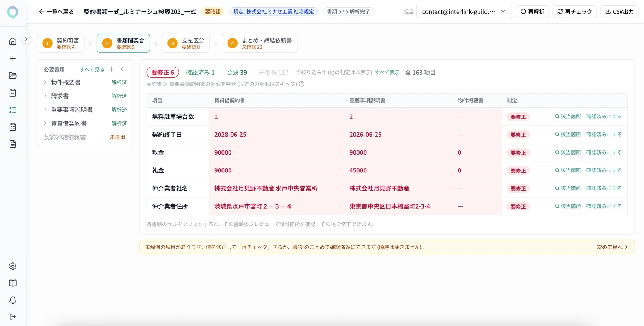Switch to step 1 契約可否
Screen dimensions: 644x326
click(x=61, y=43)
